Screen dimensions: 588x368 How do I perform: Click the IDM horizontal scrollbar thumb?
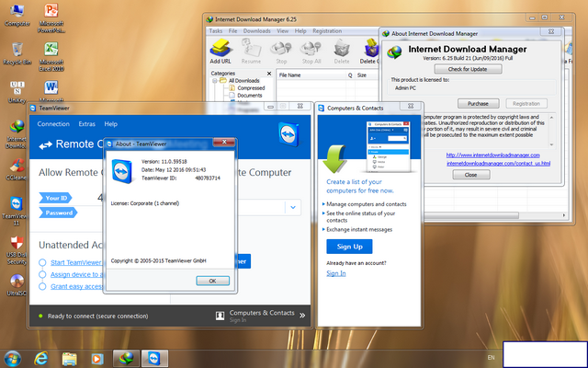pyautogui.click(x=471, y=215)
